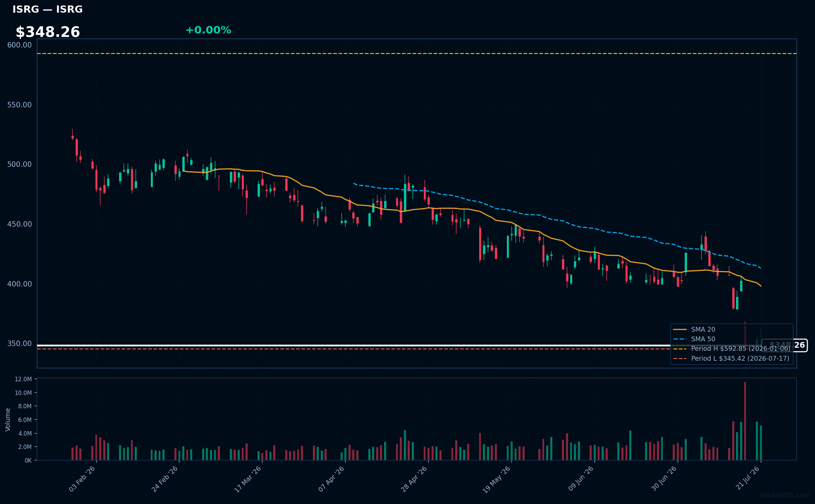Click the rotated "Volume" axis title

8,420
